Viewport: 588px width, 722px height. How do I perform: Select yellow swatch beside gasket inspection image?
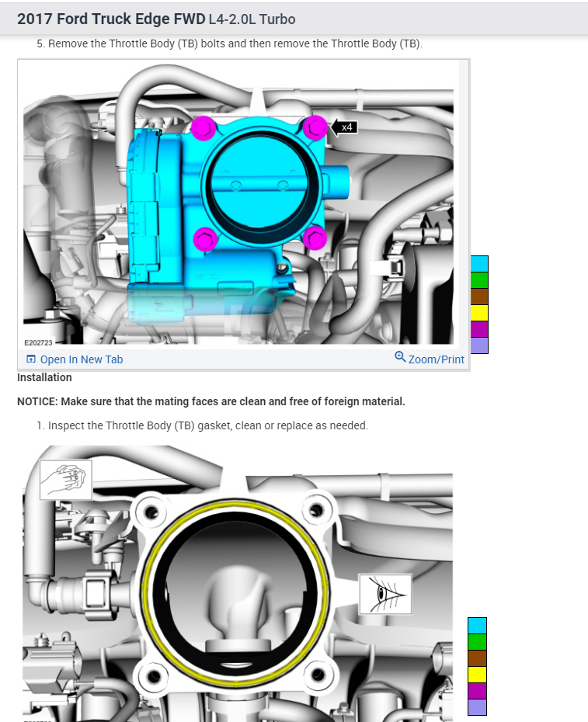(477, 675)
